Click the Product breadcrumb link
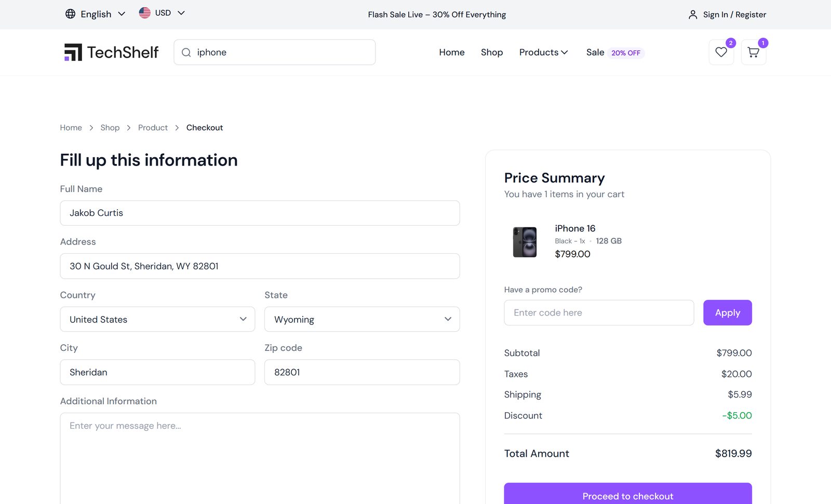This screenshot has height=504, width=831. [x=153, y=128]
